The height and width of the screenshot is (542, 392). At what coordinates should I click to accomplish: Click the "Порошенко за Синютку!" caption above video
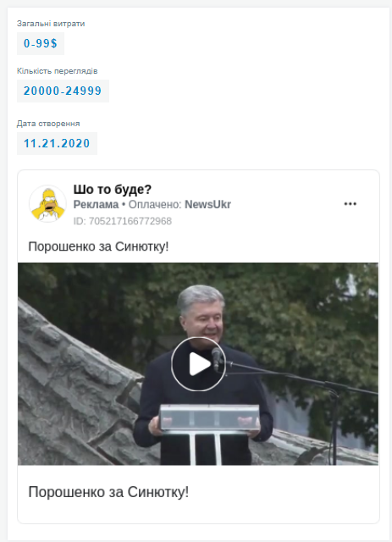click(98, 246)
